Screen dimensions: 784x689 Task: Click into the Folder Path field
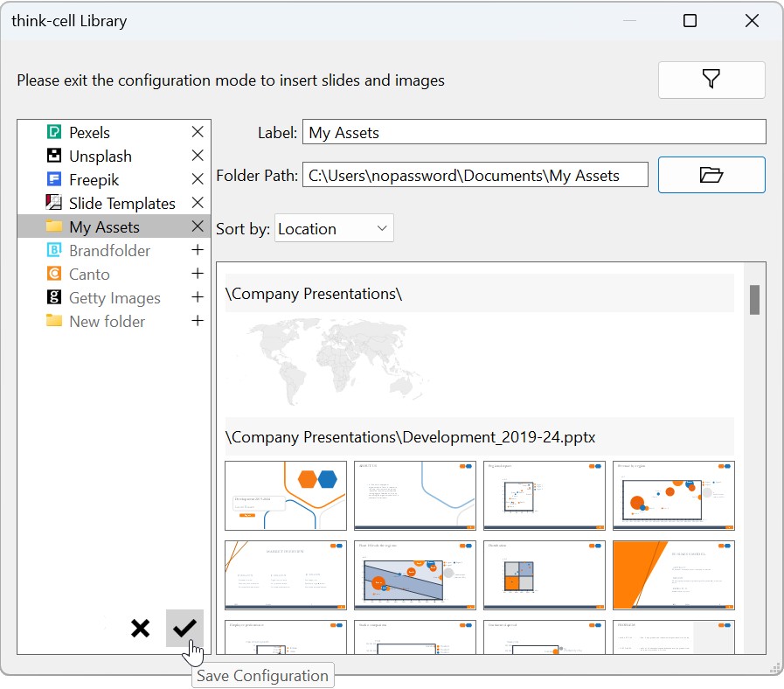(x=475, y=175)
